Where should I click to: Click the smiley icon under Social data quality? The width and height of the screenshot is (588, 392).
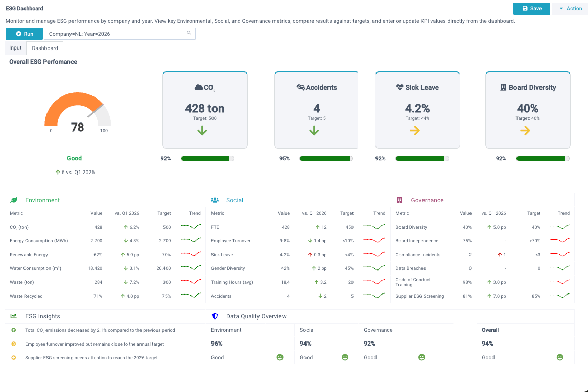(345, 357)
